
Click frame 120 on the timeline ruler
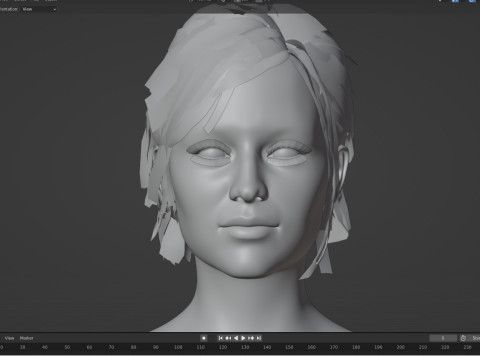pos(223,347)
